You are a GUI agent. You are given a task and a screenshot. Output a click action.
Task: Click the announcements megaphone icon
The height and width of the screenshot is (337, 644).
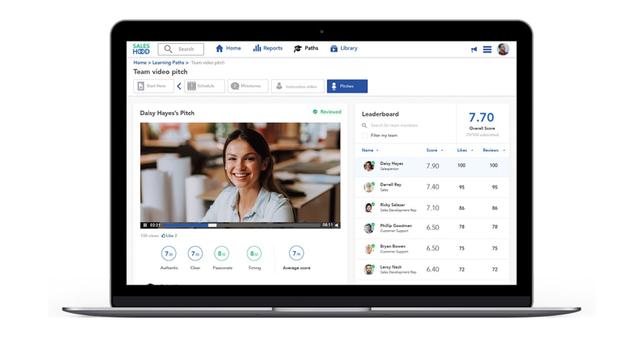click(x=474, y=49)
